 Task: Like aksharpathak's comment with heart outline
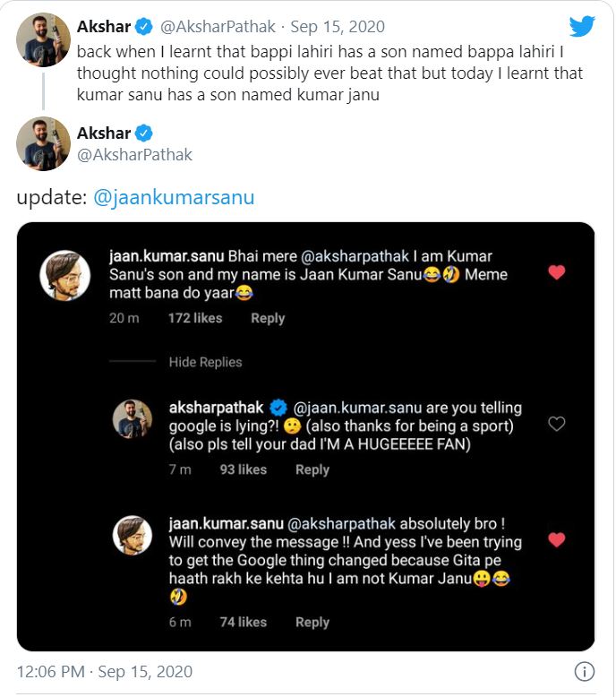click(x=556, y=424)
